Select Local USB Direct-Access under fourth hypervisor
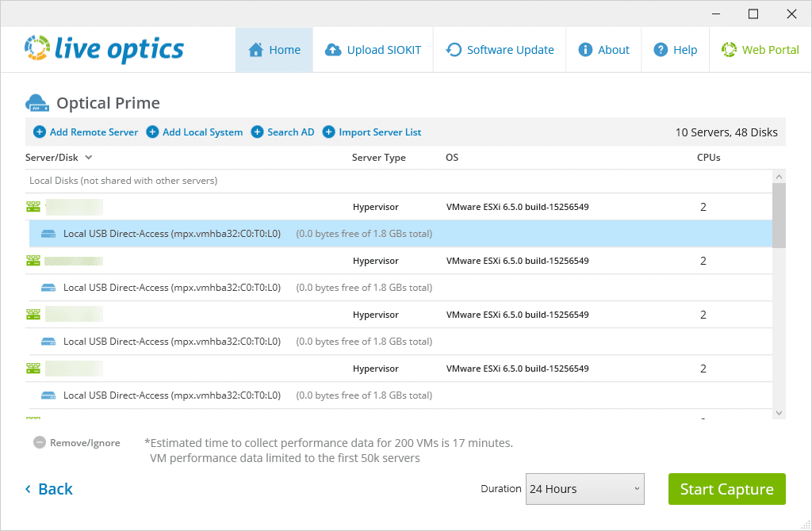Viewport: 812px width, 531px height. coord(400,395)
